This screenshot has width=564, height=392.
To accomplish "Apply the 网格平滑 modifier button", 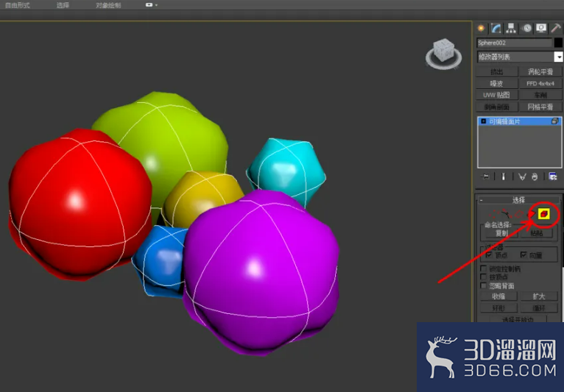I will tap(540, 107).
